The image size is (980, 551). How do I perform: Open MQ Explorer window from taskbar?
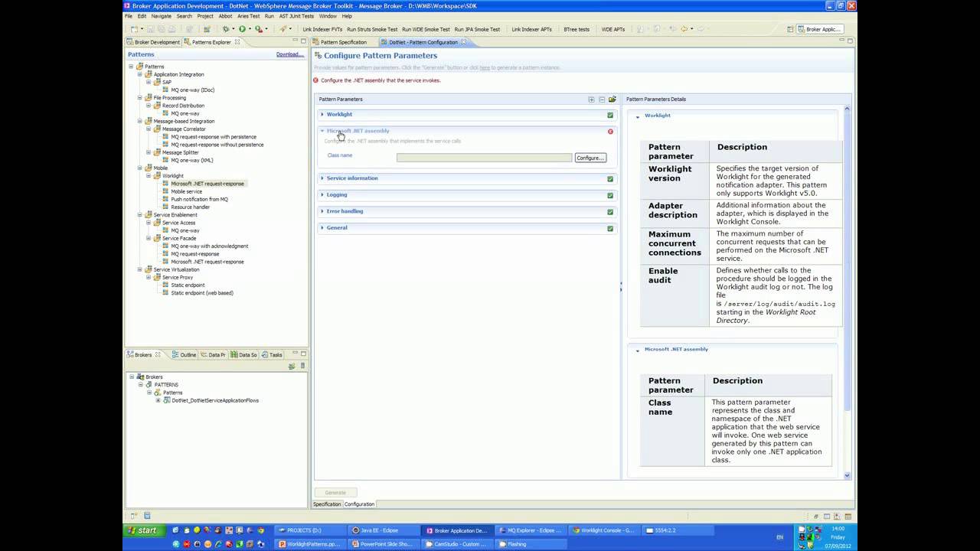coord(530,530)
